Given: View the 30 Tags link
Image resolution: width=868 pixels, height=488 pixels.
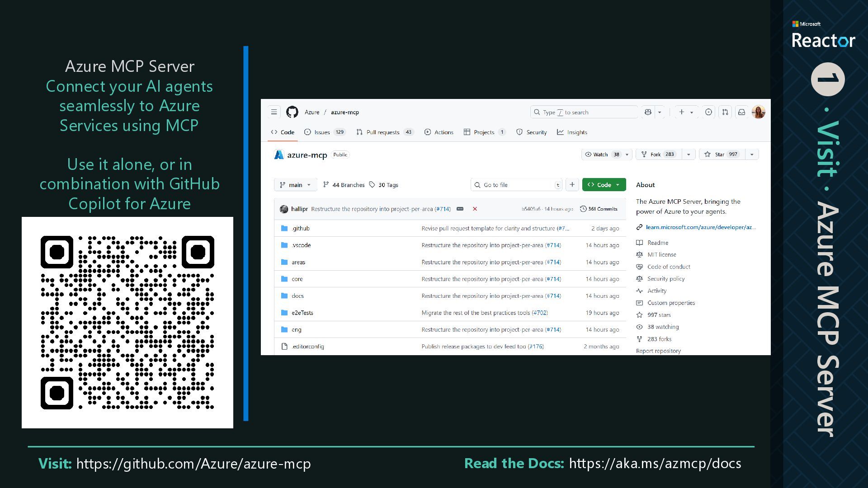Looking at the screenshot, I should coord(383,185).
